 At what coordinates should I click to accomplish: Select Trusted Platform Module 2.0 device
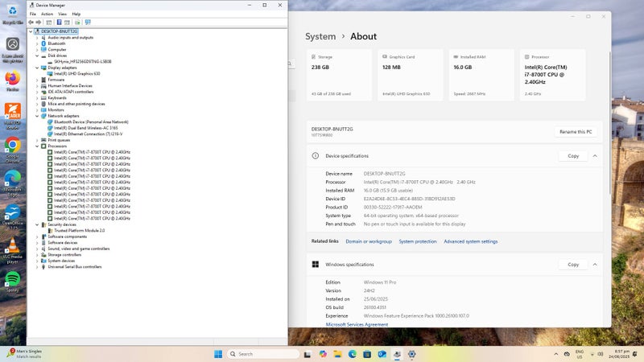coord(79,231)
